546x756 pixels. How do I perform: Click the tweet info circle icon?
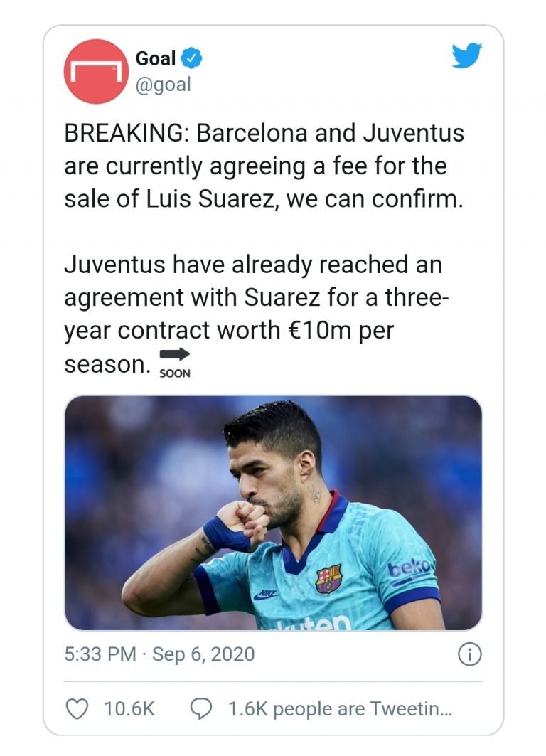[x=469, y=655]
